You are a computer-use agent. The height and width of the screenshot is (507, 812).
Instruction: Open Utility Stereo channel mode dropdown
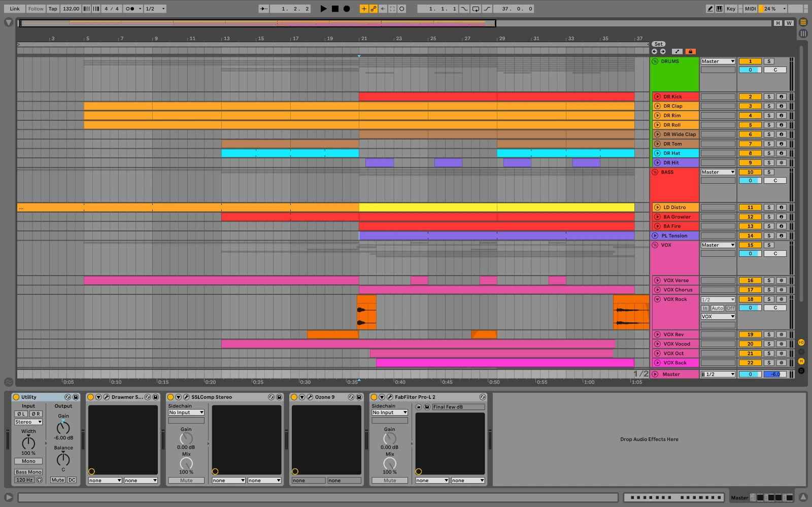click(x=28, y=422)
